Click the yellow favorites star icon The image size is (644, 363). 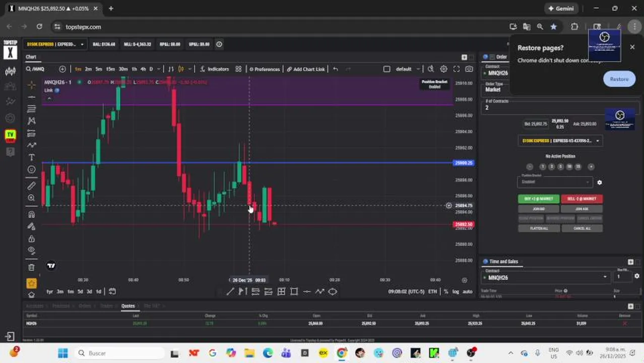[x=31, y=283]
